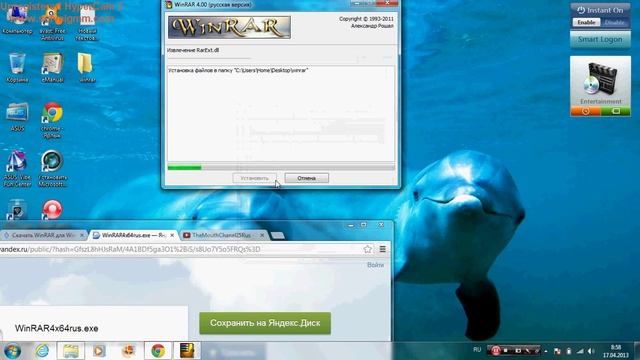Switch to the Скачать WinRAR для Wi tab
The width and height of the screenshot is (640, 360).
(x=43, y=235)
